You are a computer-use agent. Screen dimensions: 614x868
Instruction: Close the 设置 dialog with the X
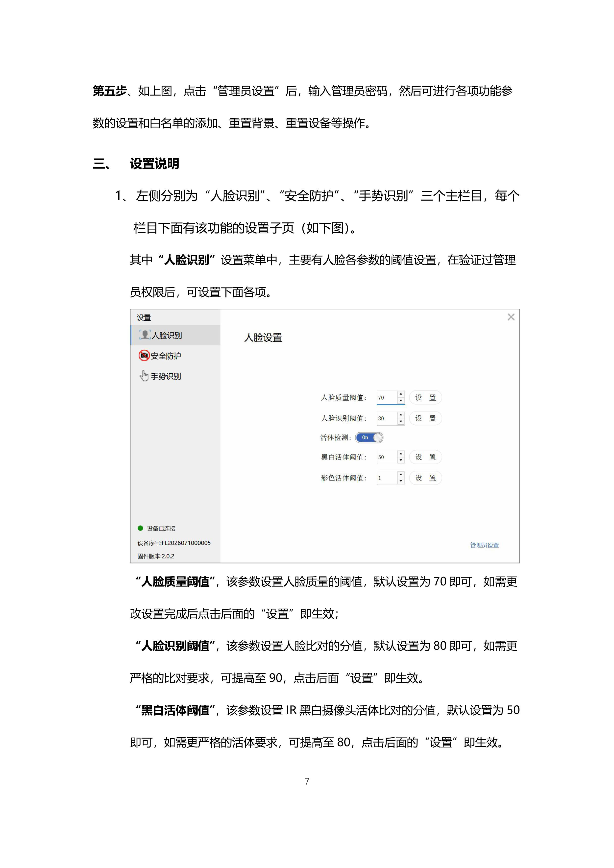[511, 317]
